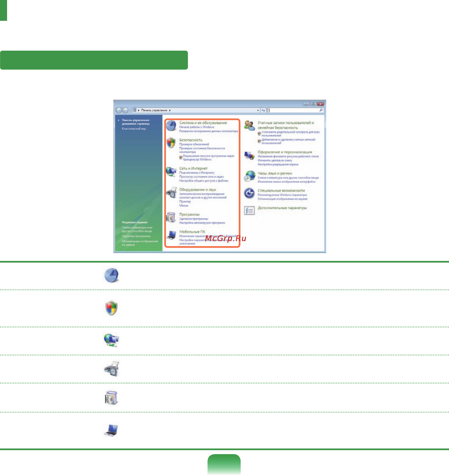Click the monitor icon beside Оформление и персонализация
Image resolution: width=449 pixels, height=476 pixels.
(x=249, y=155)
